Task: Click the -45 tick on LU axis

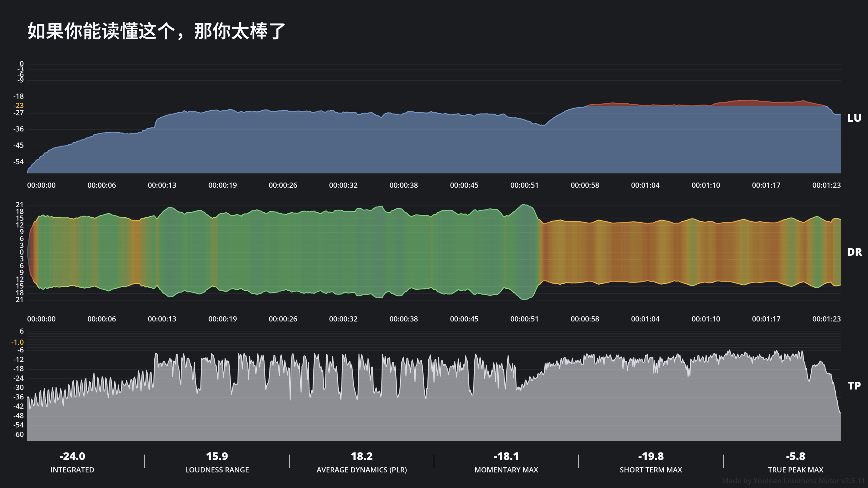Action: [18, 145]
